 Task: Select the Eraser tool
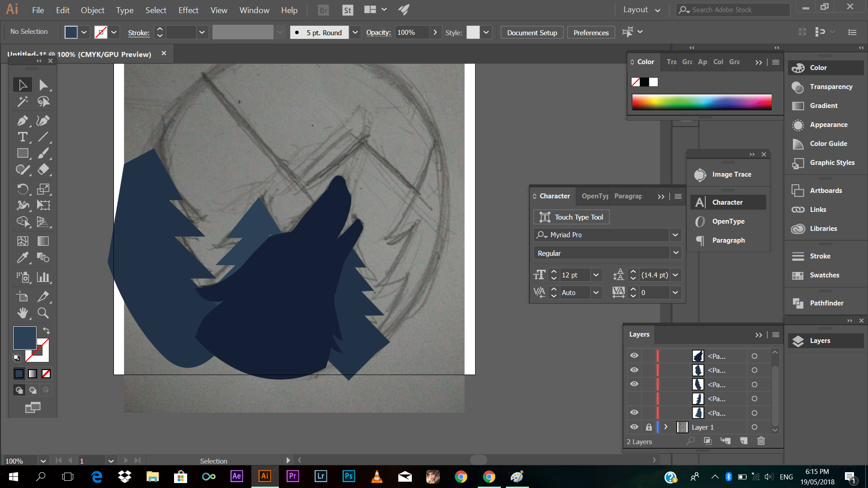pyautogui.click(x=43, y=170)
